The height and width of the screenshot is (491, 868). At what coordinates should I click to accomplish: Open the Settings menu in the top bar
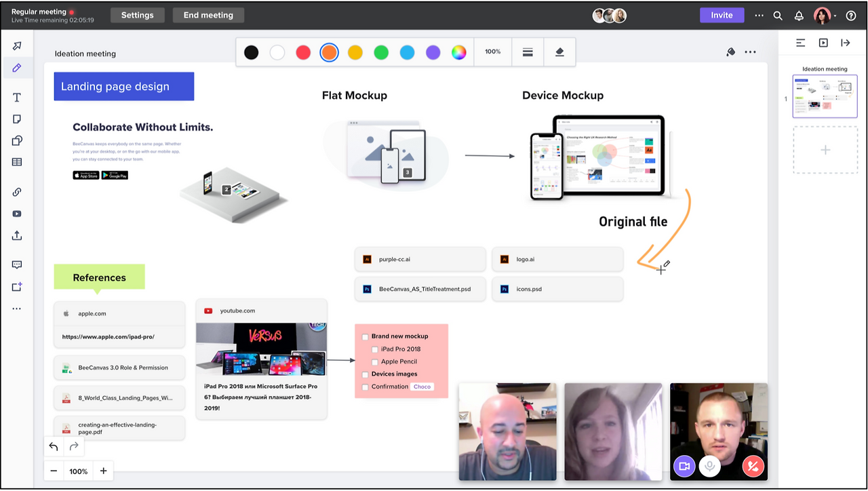pos(137,14)
